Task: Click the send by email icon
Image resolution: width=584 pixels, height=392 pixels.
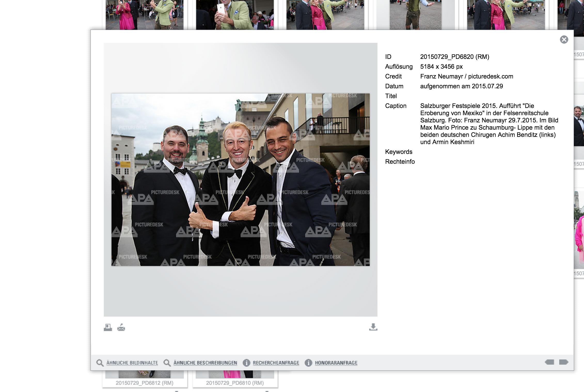Action: pos(121,327)
